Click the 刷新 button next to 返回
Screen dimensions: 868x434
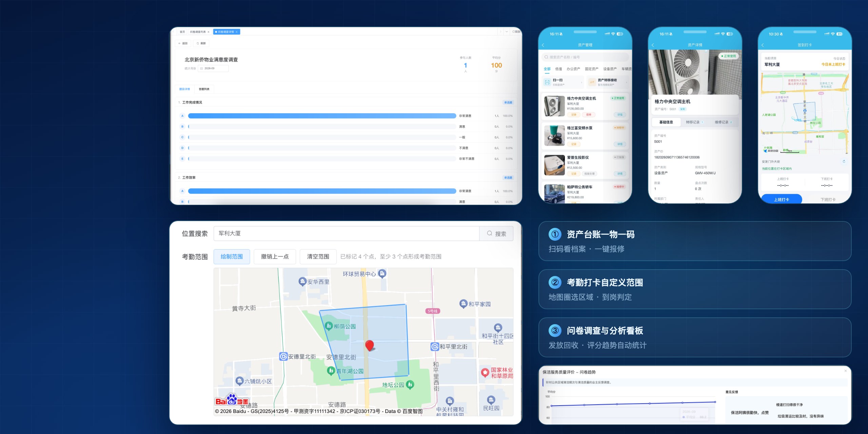tap(201, 43)
